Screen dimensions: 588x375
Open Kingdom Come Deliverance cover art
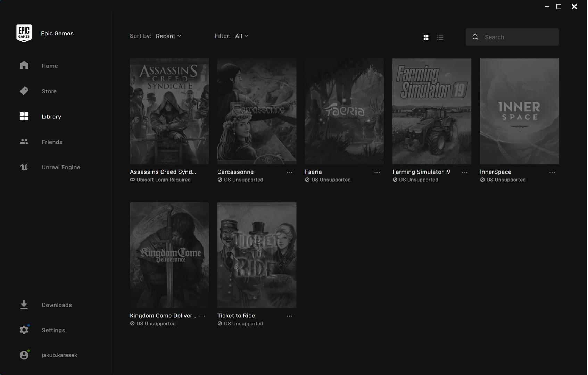coord(169,255)
